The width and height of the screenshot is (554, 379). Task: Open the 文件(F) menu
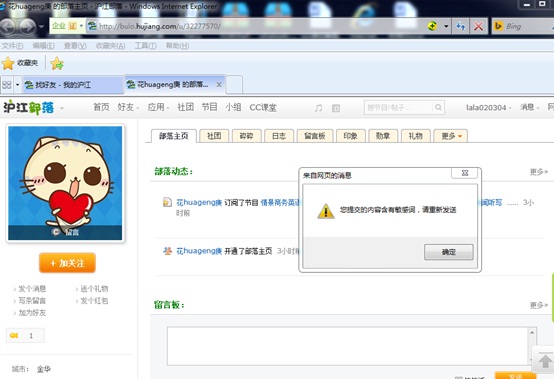coord(12,46)
